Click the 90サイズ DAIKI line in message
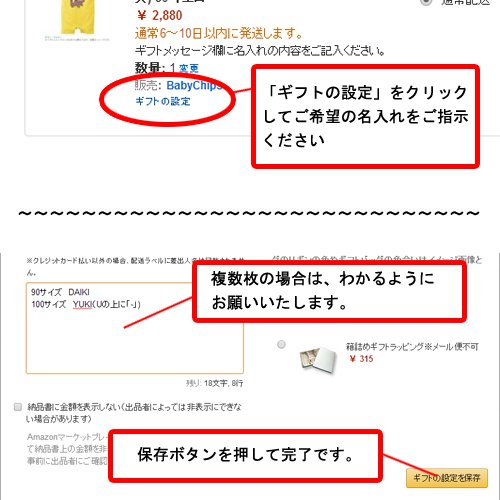 click(60, 292)
